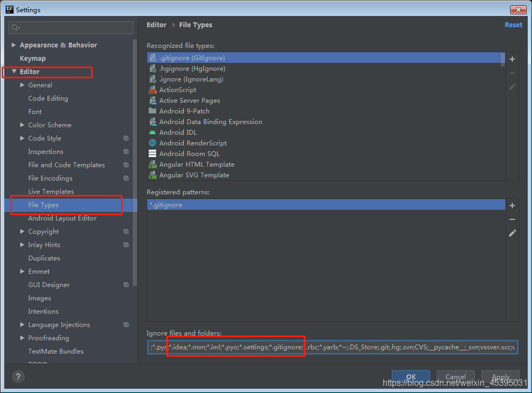Expand the Inlay Hints subtree arrow
This screenshot has width=532, height=393.
tap(22, 244)
